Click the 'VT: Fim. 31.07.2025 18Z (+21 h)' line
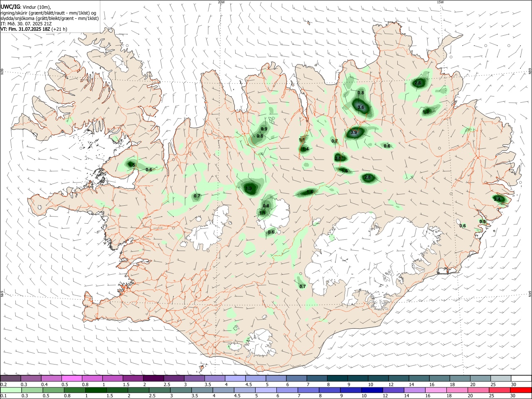Screen dimensions: 532x399 34,29
